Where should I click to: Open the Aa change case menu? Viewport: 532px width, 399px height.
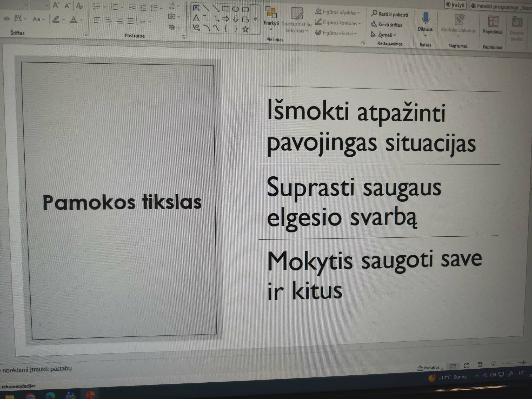point(39,19)
